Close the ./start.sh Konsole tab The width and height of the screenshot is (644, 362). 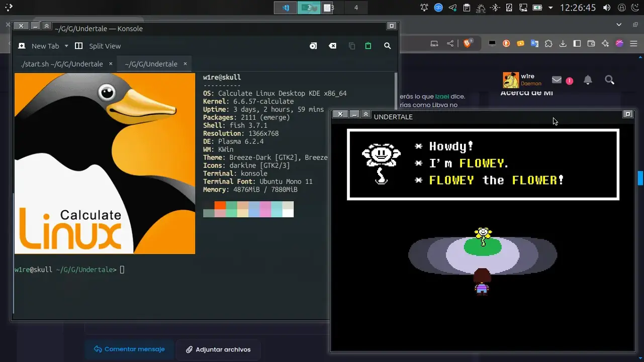110,64
